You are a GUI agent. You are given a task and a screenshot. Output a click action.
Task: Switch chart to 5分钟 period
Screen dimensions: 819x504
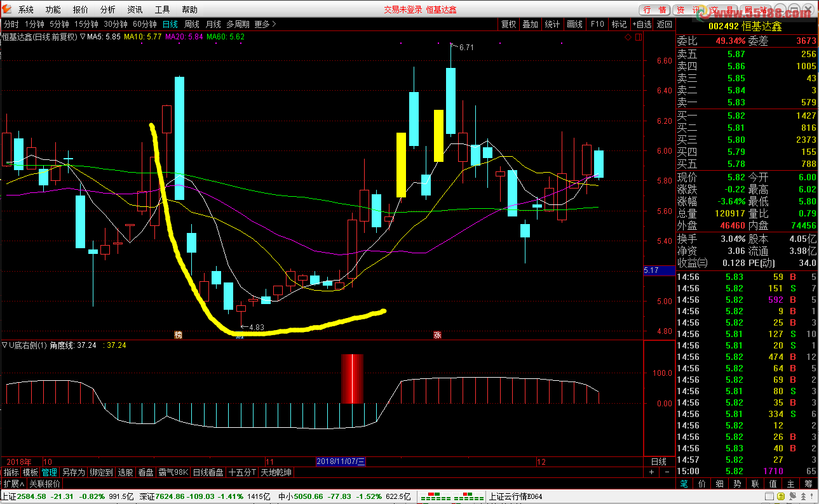60,24
